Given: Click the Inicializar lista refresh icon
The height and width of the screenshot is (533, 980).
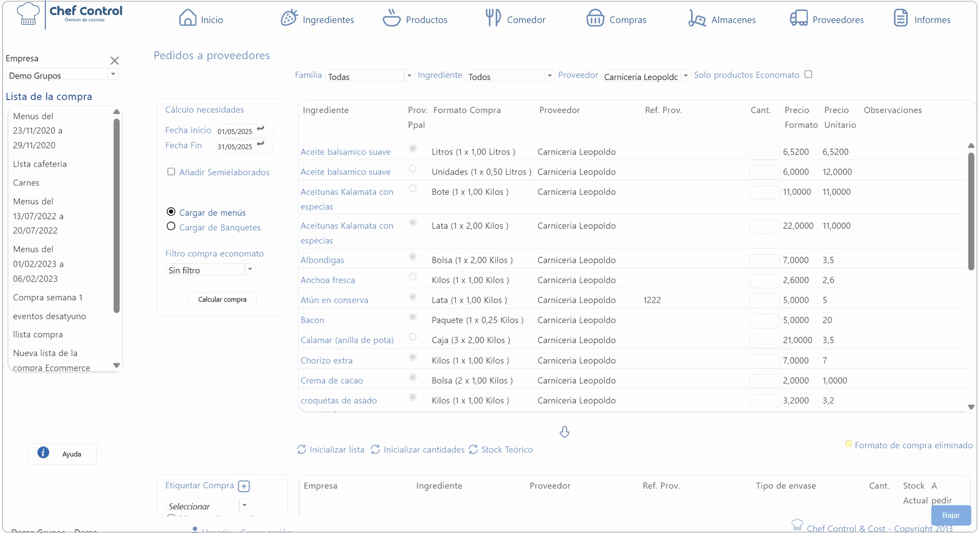Looking at the screenshot, I should (x=302, y=449).
